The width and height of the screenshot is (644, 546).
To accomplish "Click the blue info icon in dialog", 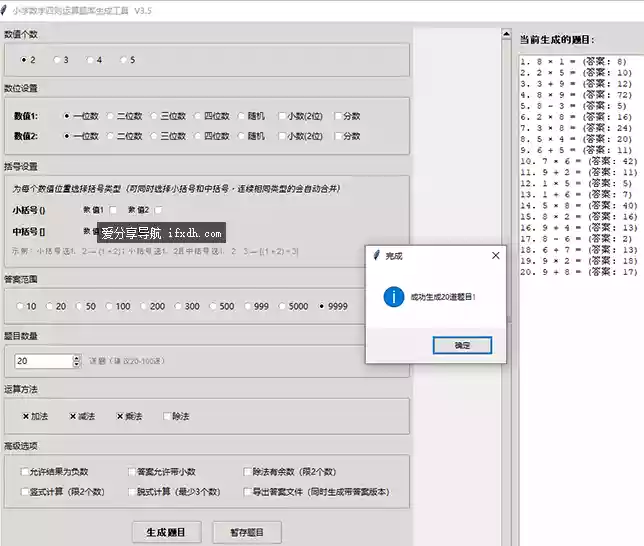I will (393, 297).
